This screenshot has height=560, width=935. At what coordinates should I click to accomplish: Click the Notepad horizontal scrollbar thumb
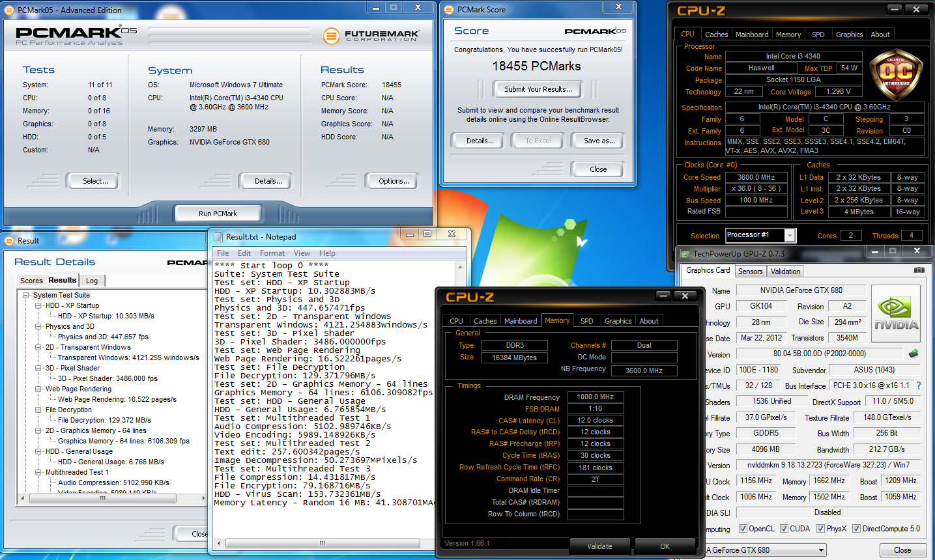(322, 543)
